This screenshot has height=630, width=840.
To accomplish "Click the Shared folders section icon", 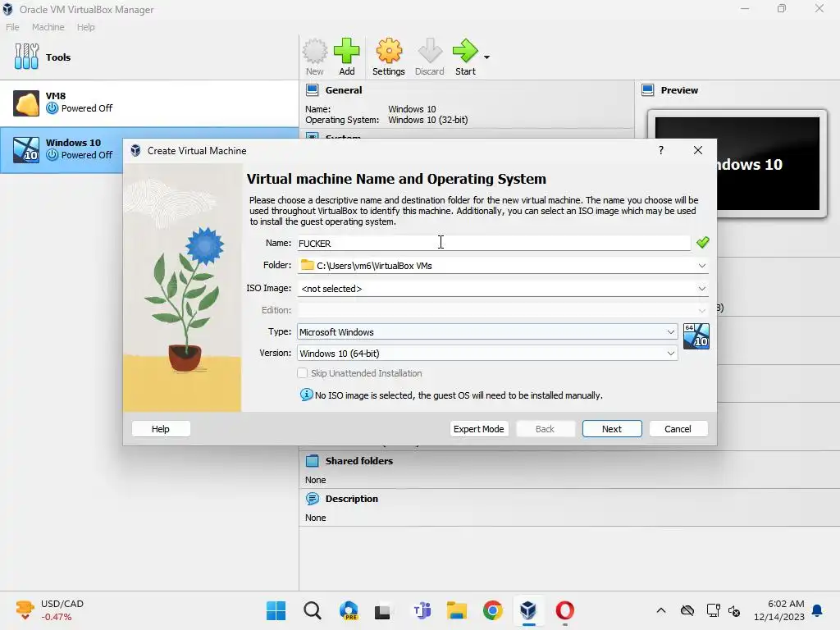I will [x=313, y=461].
